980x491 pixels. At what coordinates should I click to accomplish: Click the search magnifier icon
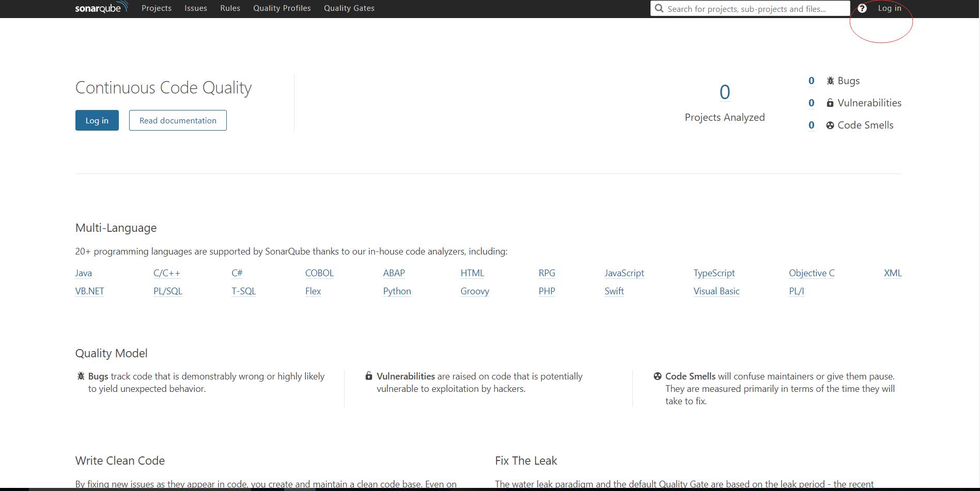point(659,8)
